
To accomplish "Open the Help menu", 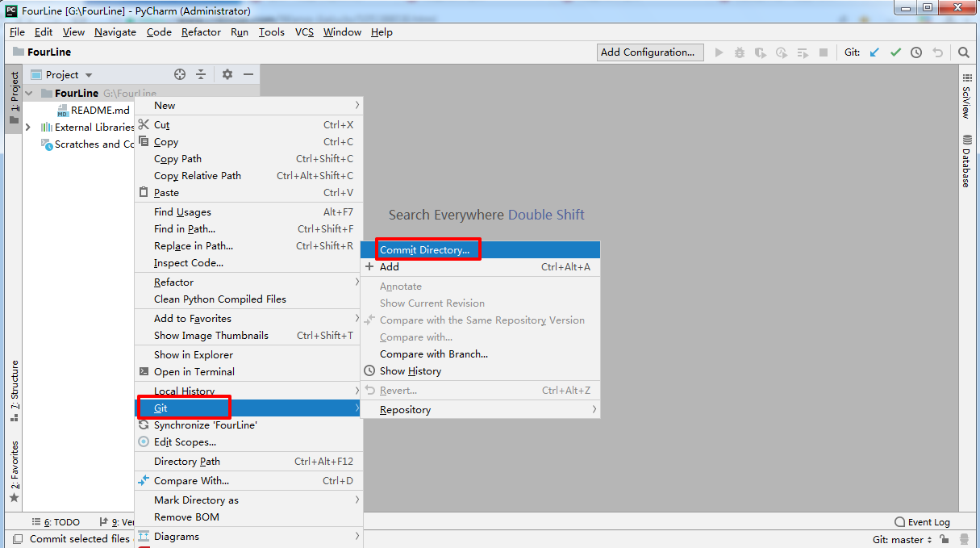I will 382,32.
